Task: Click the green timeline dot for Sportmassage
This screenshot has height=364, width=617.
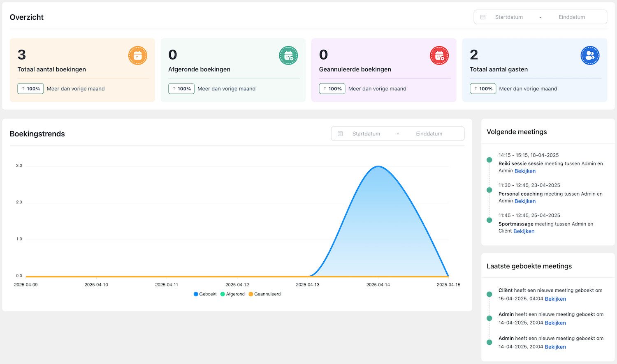Action: pos(489,220)
